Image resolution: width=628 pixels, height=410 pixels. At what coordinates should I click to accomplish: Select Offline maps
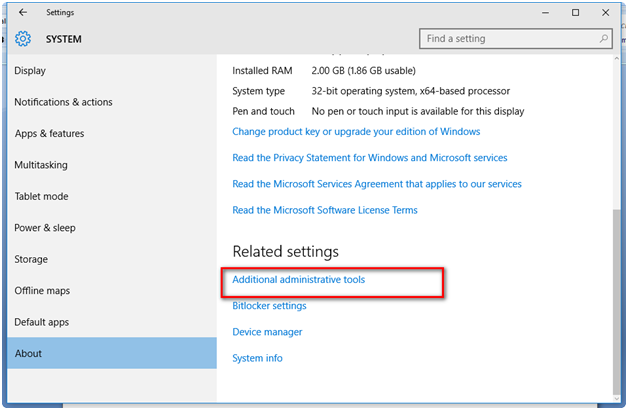coord(41,291)
